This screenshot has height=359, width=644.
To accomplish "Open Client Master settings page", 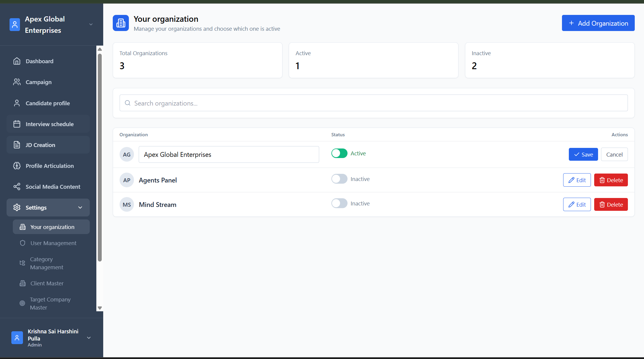I will tap(47, 283).
